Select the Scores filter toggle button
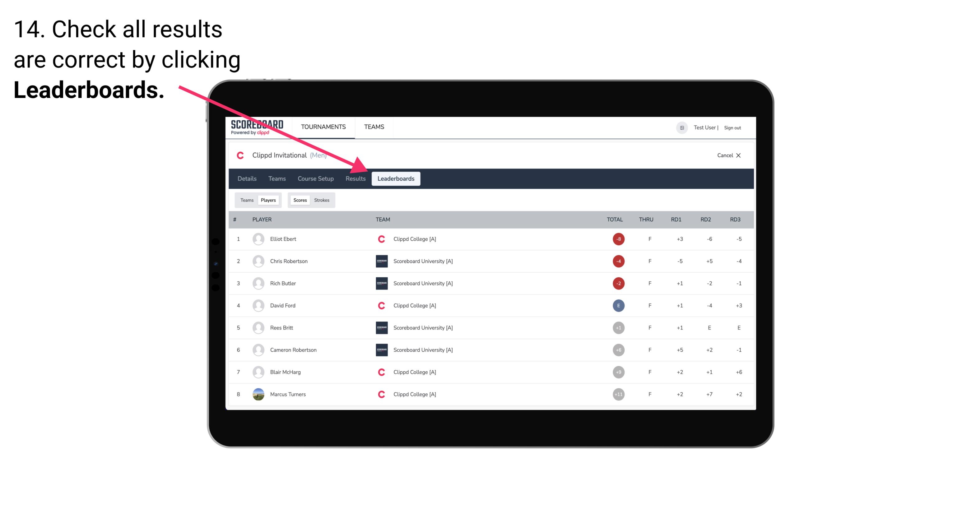The width and height of the screenshot is (980, 527). click(x=300, y=200)
